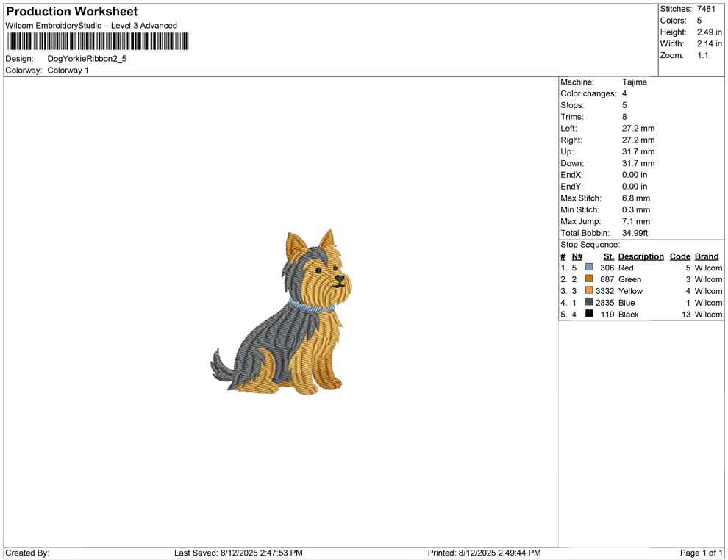Click the stitch count 2835 in Blue row
Image resolution: width=728 pixels, height=560 pixels.
(605, 303)
